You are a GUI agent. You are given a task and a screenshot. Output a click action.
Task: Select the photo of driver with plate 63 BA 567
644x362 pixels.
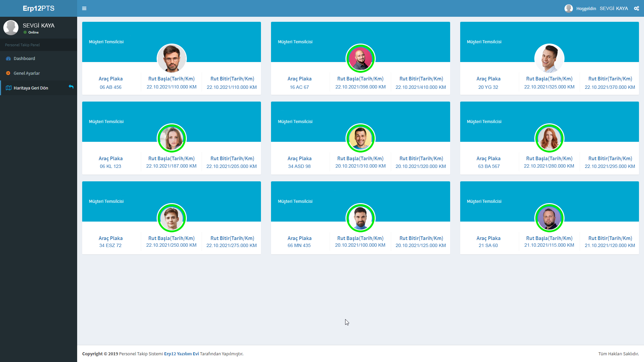[x=549, y=138]
